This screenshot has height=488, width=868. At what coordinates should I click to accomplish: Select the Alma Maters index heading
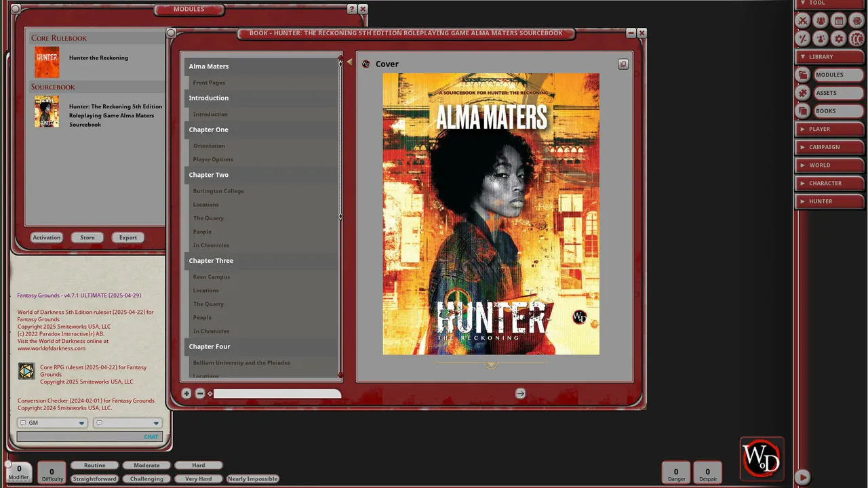(x=261, y=66)
